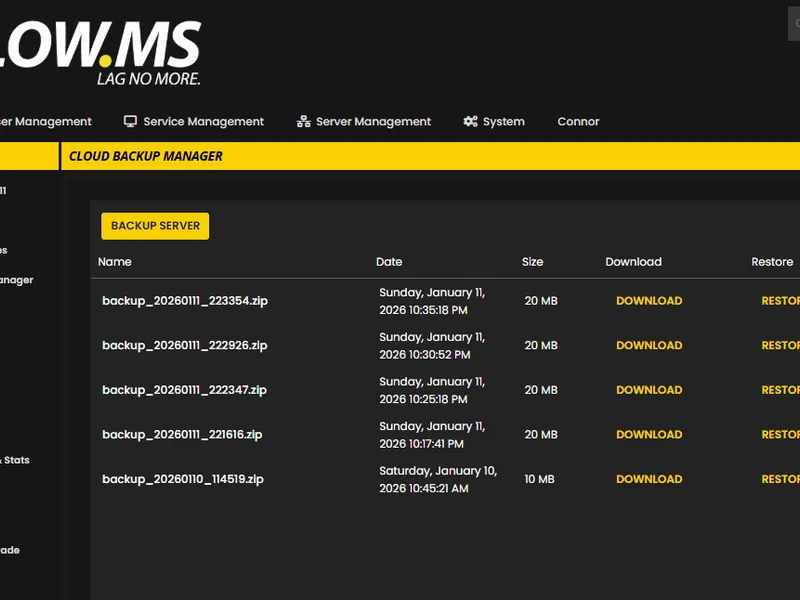800x600 pixels.
Task: Click the Service Management monitor icon
Action: coord(131,120)
